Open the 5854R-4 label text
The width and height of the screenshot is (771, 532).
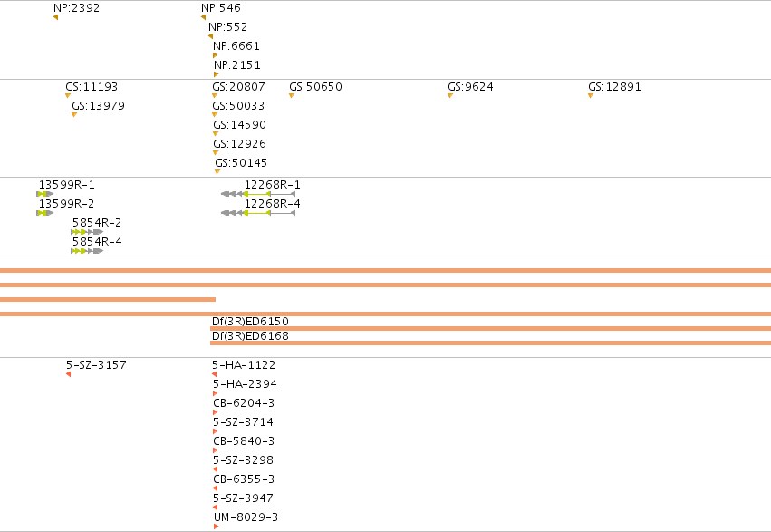point(97,242)
